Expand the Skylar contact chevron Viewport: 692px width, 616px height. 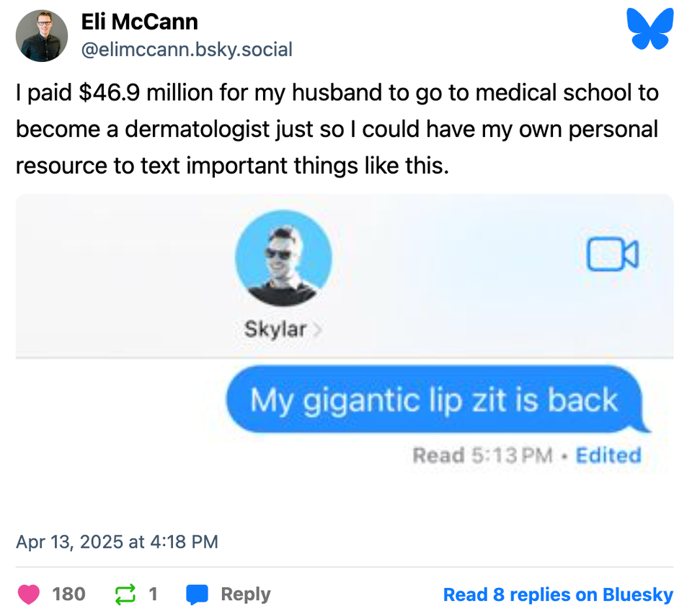point(317,330)
